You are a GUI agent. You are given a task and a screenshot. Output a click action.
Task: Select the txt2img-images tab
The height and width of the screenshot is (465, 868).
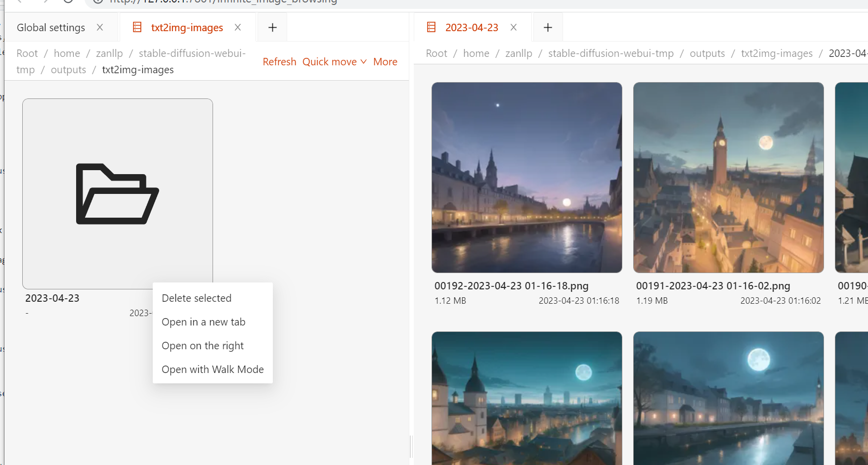pyautogui.click(x=187, y=28)
